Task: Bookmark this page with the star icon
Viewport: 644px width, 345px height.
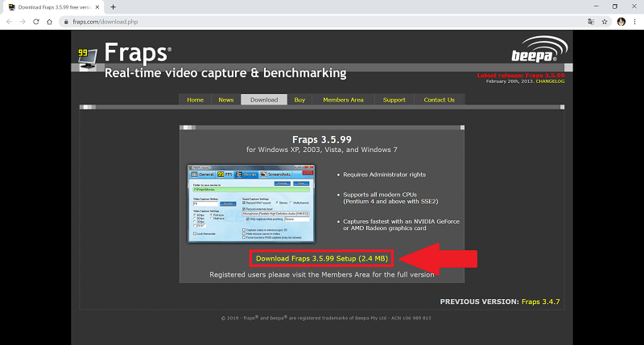Action: (605, 21)
